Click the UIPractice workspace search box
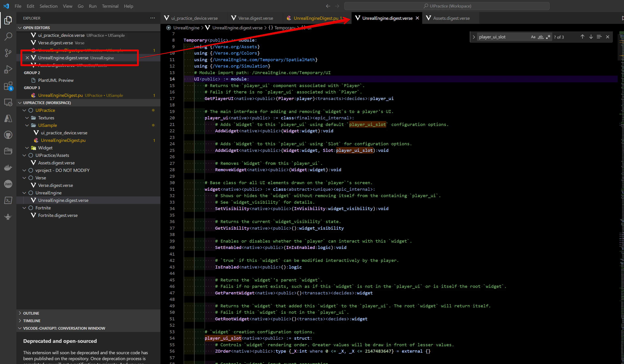This screenshot has height=364, width=624. [x=447, y=6]
